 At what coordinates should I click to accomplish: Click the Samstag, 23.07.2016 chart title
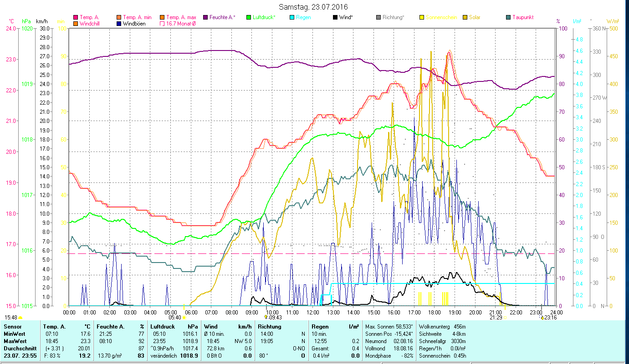tap(313, 7)
